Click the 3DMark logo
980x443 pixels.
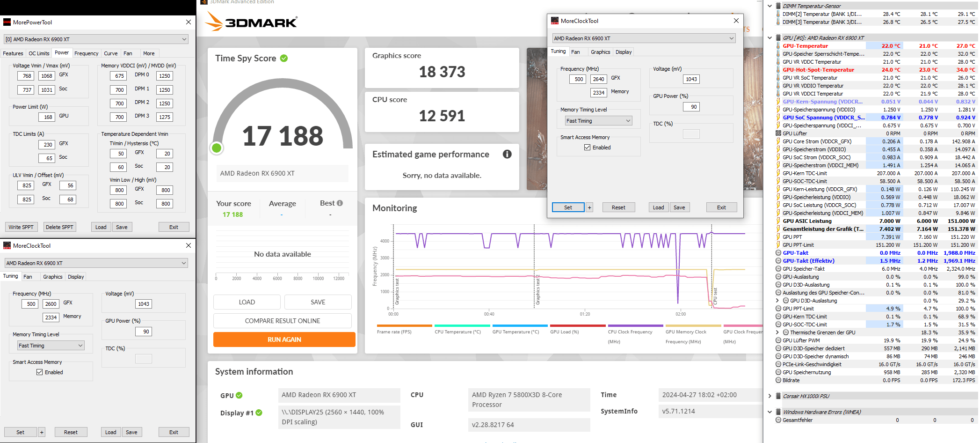[x=252, y=22]
